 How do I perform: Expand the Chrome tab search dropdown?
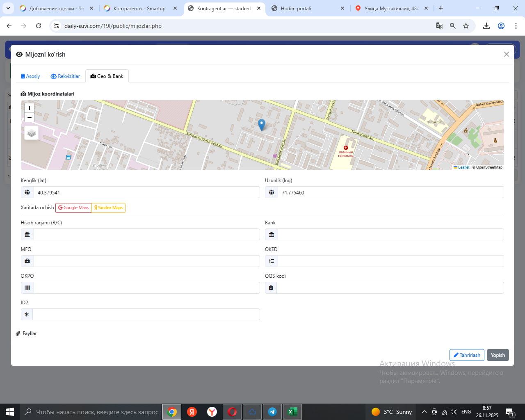8,8
